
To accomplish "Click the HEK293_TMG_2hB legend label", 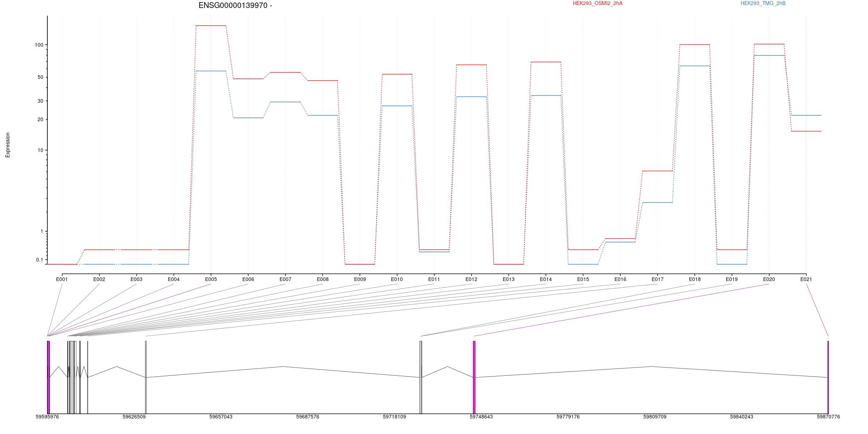I will (x=763, y=3).
